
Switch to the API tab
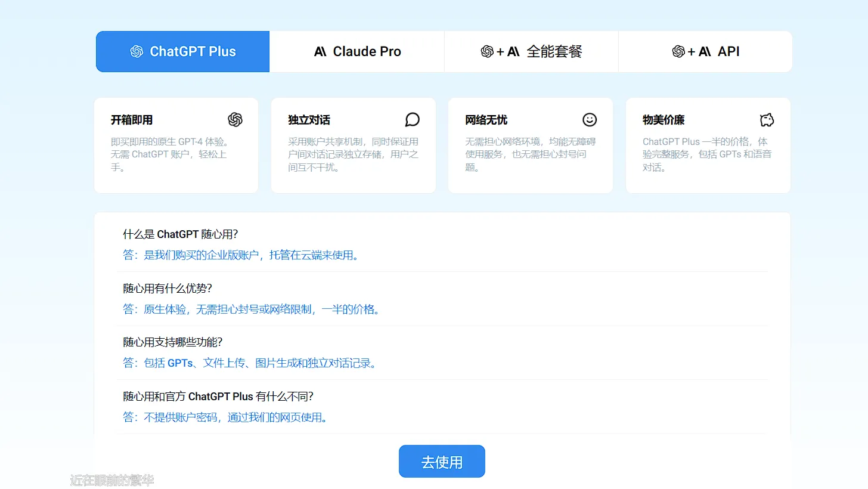(x=705, y=51)
